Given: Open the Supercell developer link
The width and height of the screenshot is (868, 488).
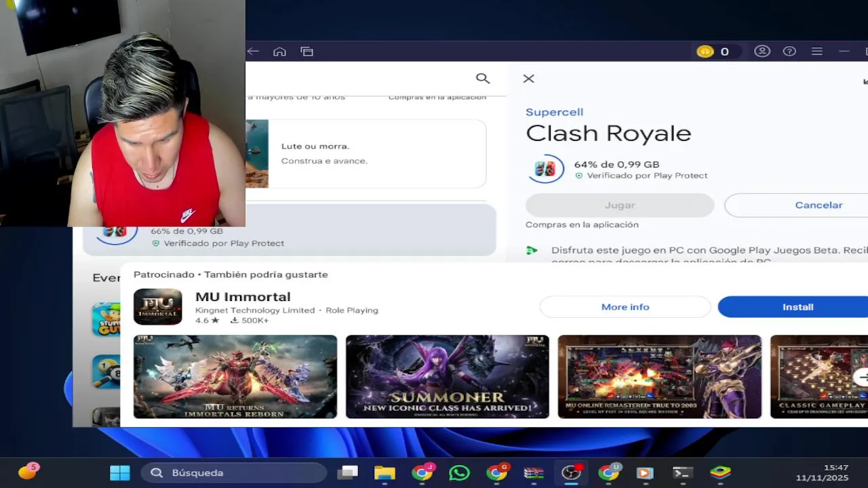Looking at the screenshot, I should tap(554, 112).
